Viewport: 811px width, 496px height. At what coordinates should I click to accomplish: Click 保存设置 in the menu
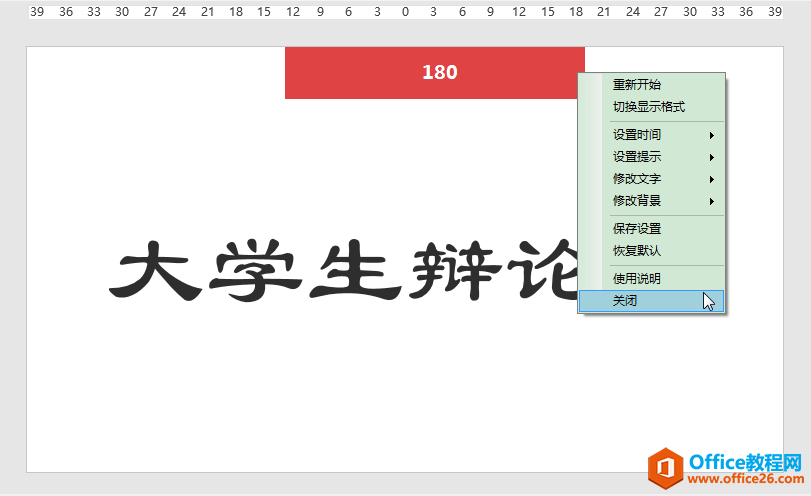[x=652, y=229]
